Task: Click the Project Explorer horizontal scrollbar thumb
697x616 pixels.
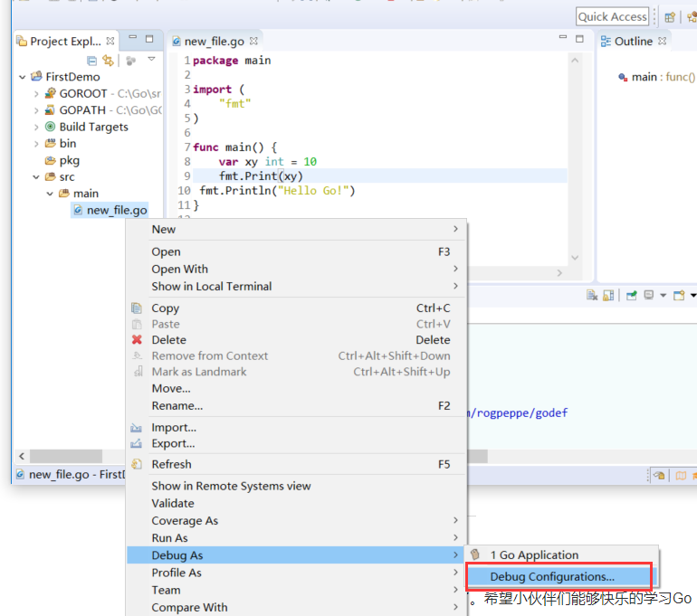Action: (66, 456)
